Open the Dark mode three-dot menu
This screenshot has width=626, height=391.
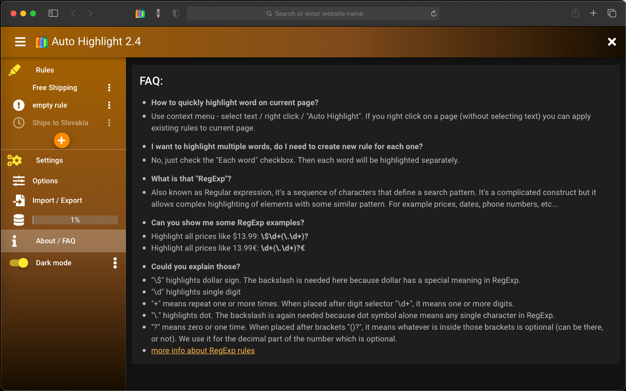115,263
